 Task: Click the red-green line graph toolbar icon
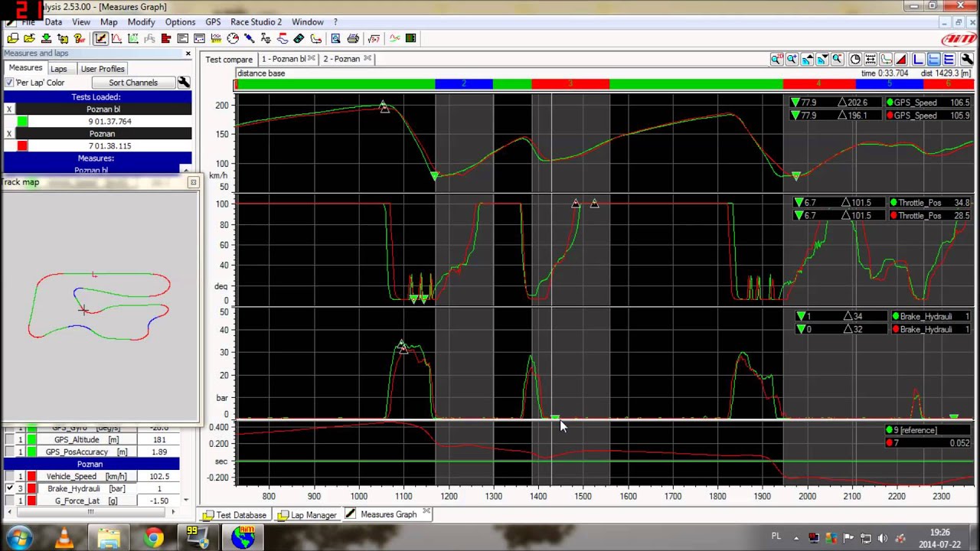[395, 38]
